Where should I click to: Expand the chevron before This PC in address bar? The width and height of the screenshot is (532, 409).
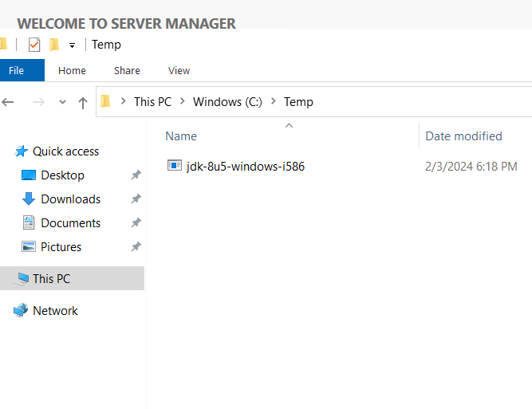pyautogui.click(x=124, y=101)
